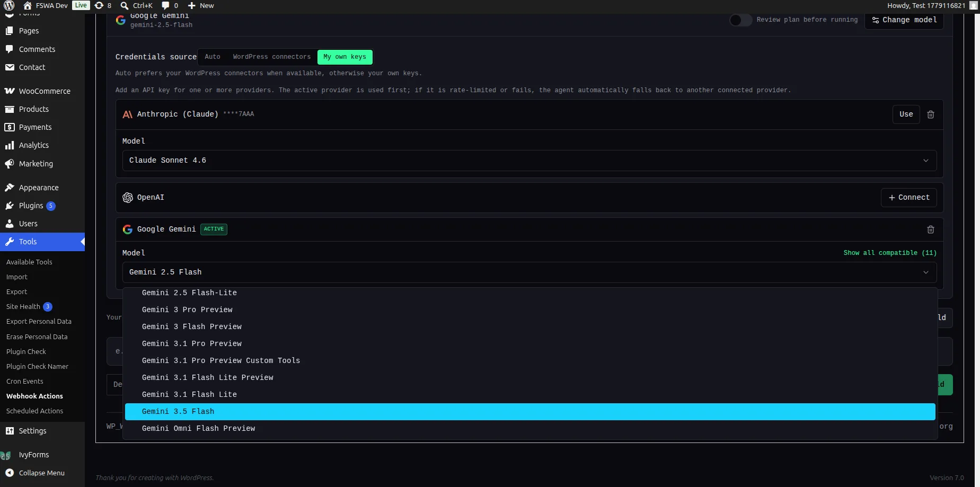Open Scheduled Actions submenu item

tap(34, 411)
